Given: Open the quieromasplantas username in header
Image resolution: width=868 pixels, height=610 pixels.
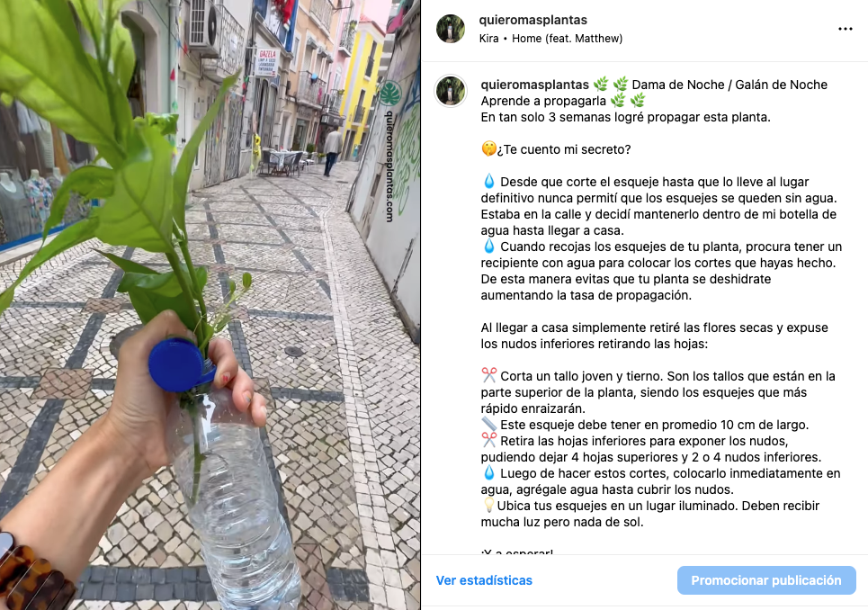Looking at the screenshot, I should coord(532,20).
